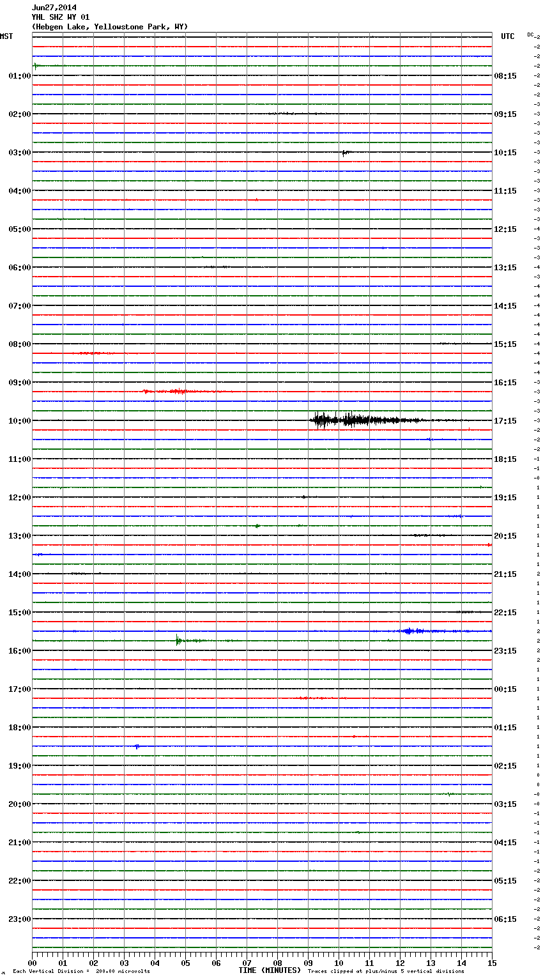The image size is (543, 980).
Task: Click the 08:15 UTC time label
Action: 505,76
